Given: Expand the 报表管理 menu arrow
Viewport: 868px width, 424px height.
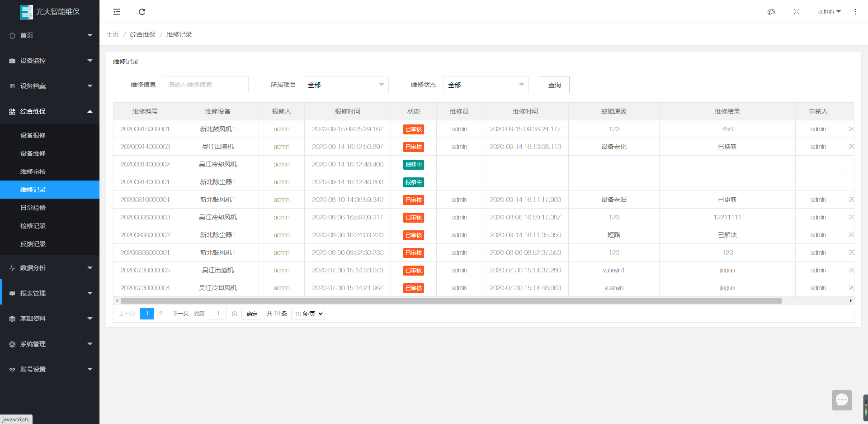Looking at the screenshot, I should (x=90, y=293).
